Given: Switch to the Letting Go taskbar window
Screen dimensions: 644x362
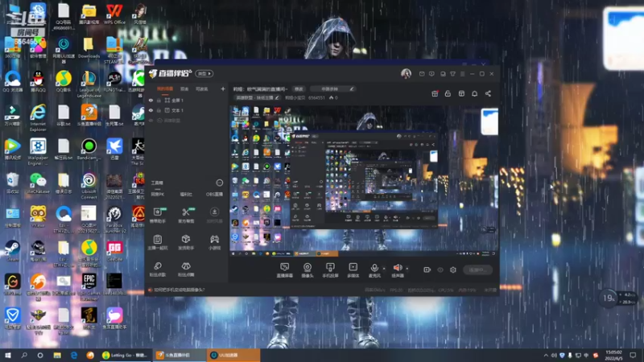Looking at the screenshot, I should [x=125, y=355].
